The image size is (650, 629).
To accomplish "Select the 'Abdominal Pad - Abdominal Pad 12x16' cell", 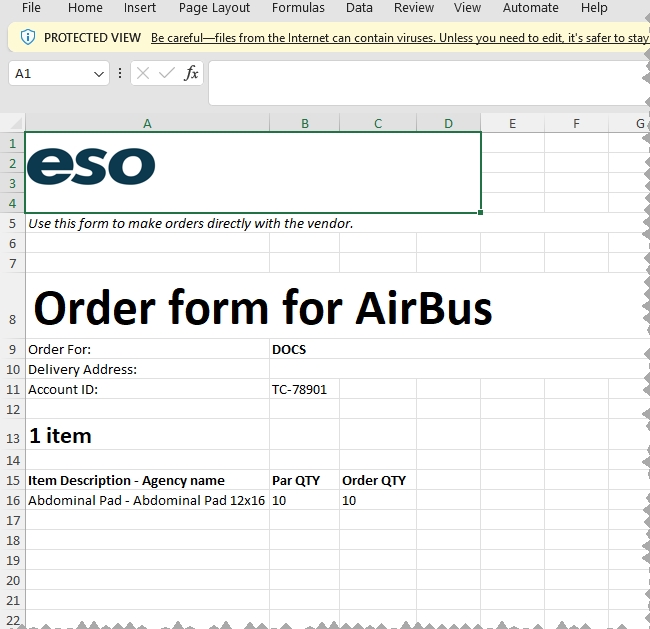I will click(147, 500).
